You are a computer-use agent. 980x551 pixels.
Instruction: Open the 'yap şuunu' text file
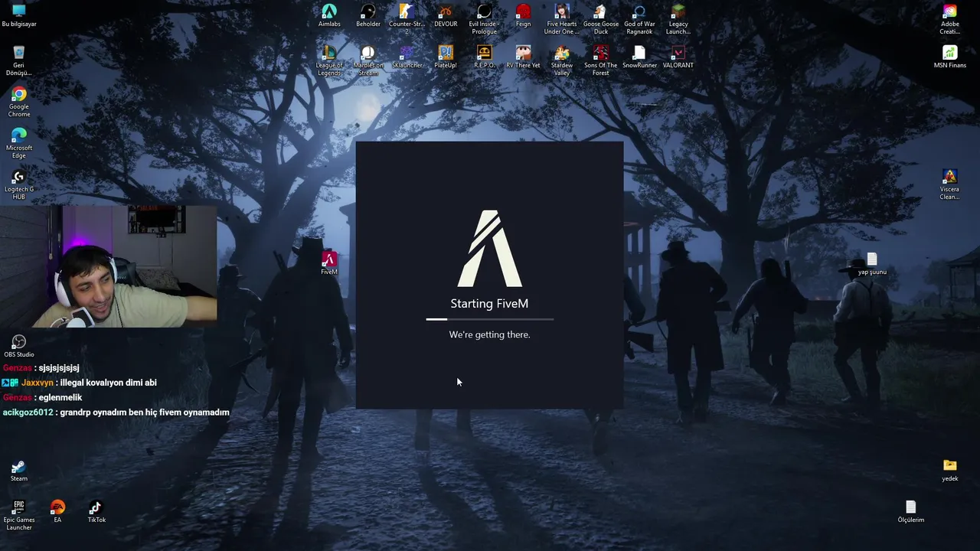click(x=872, y=263)
